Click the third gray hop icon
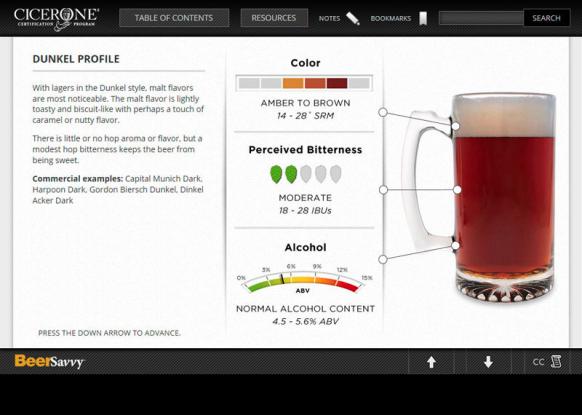582x415 pixels. pos(306,174)
